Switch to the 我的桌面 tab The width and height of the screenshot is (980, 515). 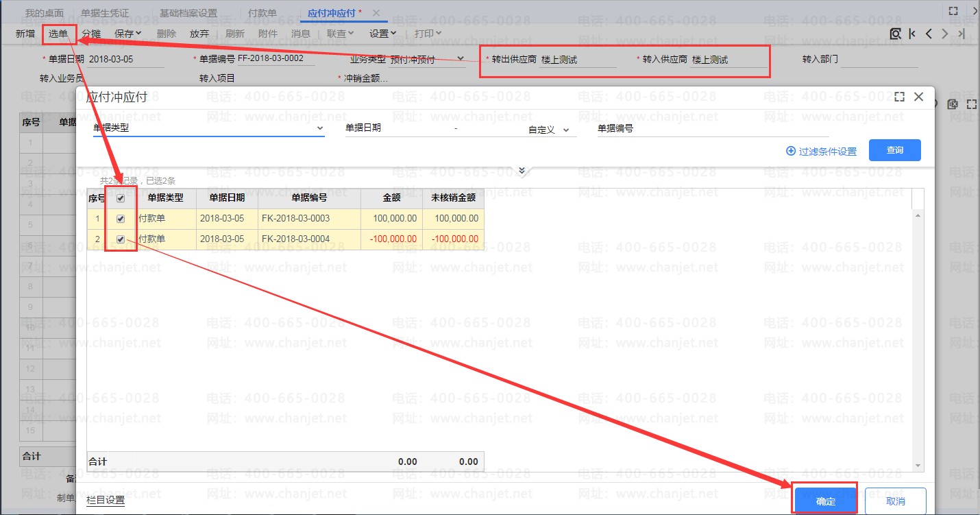pyautogui.click(x=45, y=13)
